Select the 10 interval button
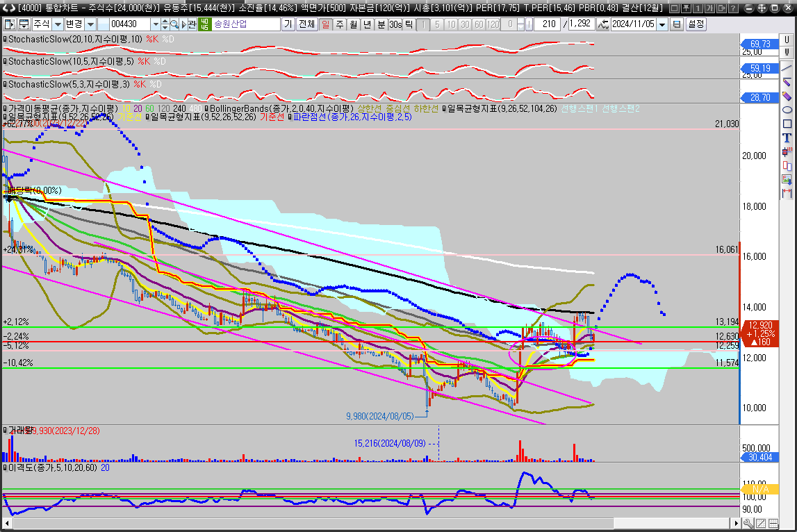This screenshot has height=532, width=797. tap(450, 24)
